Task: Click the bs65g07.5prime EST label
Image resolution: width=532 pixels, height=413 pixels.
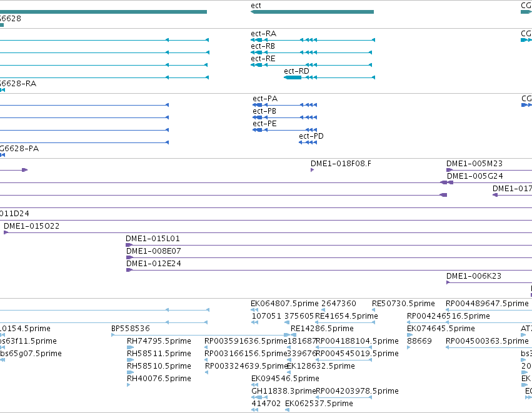Action: point(31,354)
